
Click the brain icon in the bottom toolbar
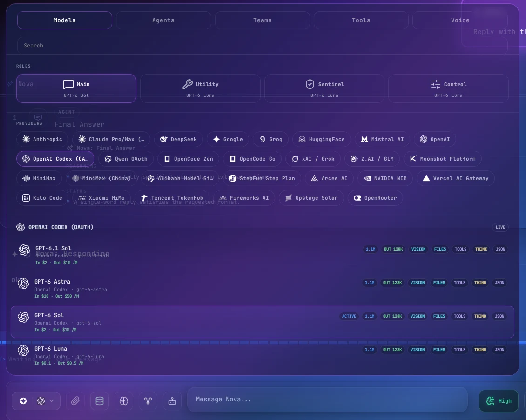pos(124,401)
